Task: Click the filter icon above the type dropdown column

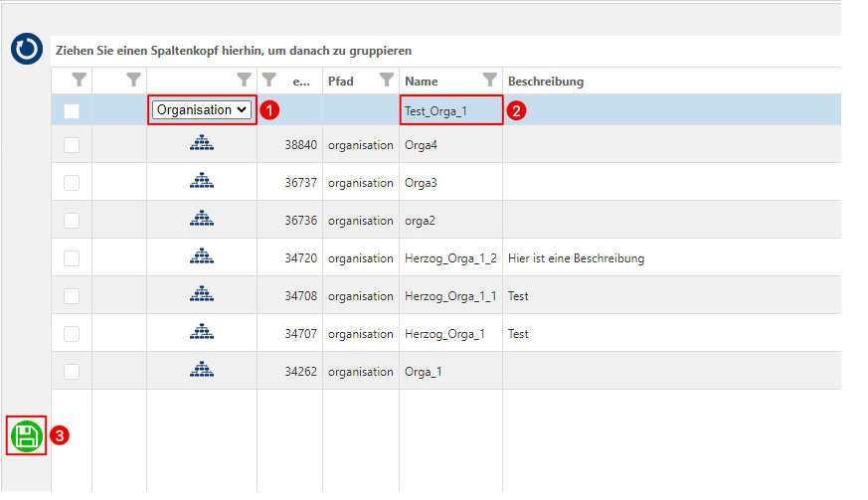Action: [x=244, y=81]
